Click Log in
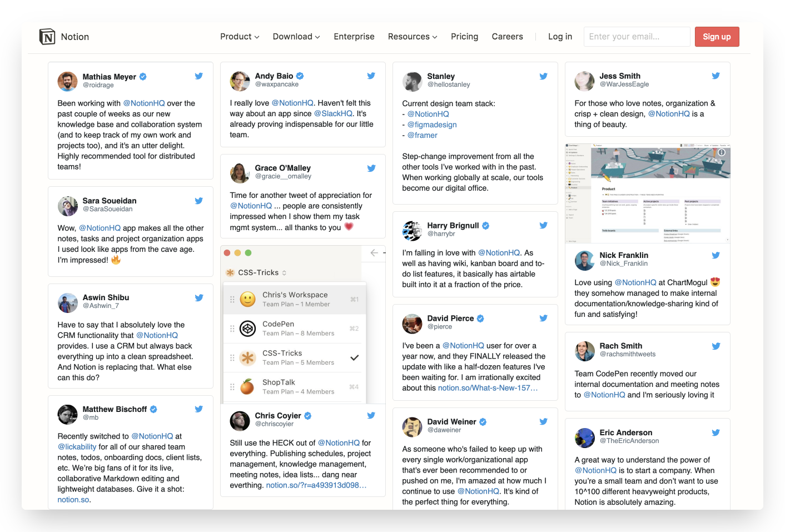Viewport: 785px width, 532px height. tap(560, 37)
